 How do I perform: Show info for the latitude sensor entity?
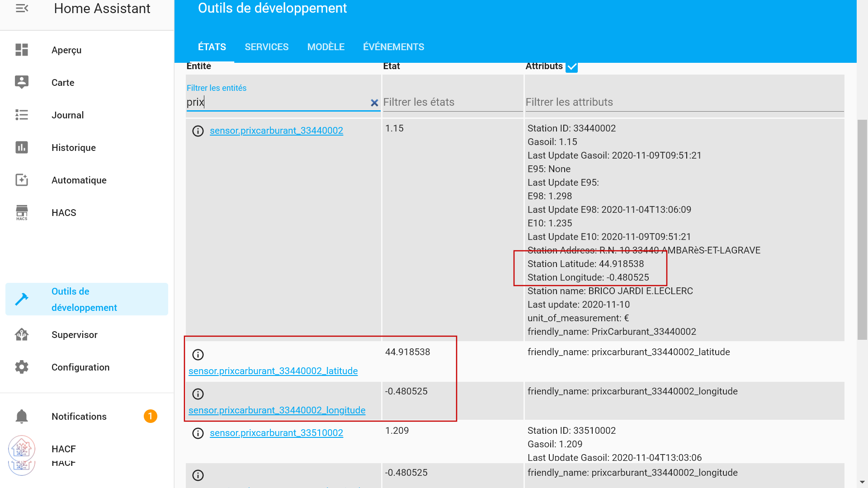click(x=198, y=355)
